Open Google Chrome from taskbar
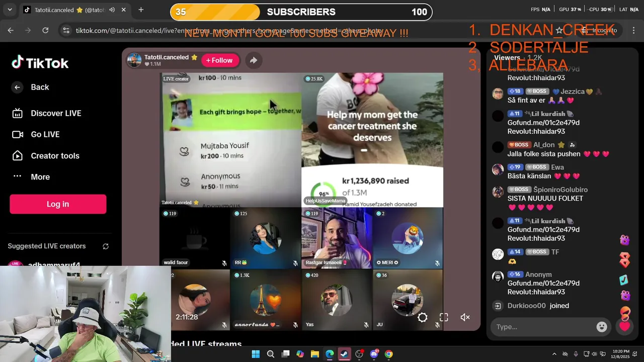 (388, 354)
